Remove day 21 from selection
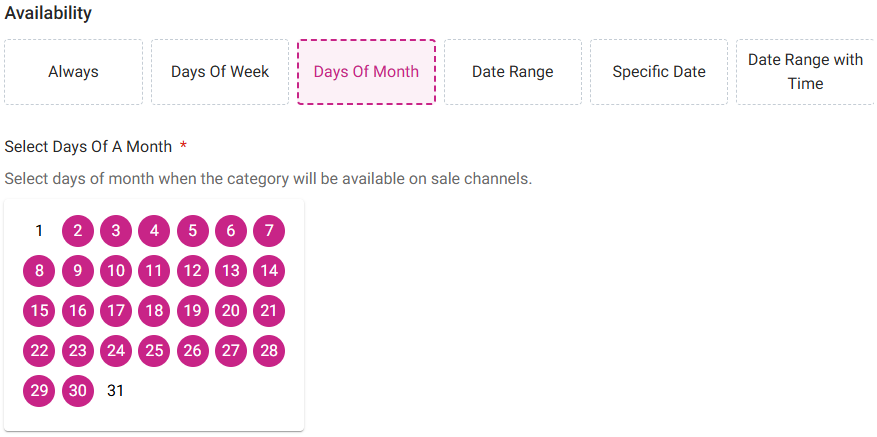The height and width of the screenshot is (437, 877). 269,311
